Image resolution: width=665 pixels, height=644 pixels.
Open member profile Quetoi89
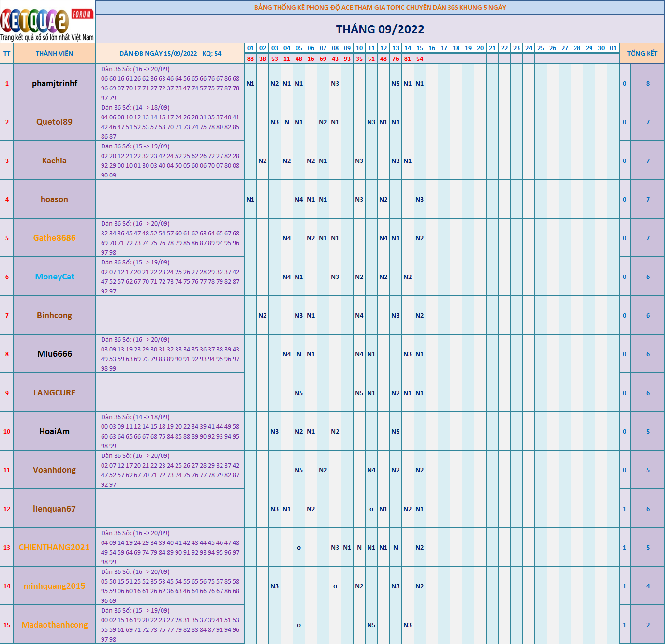(54, 122)
